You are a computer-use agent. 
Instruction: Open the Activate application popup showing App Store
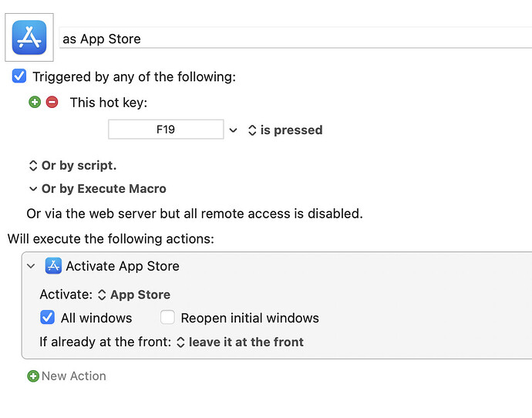pyautogui.click(x=134, y=295)
